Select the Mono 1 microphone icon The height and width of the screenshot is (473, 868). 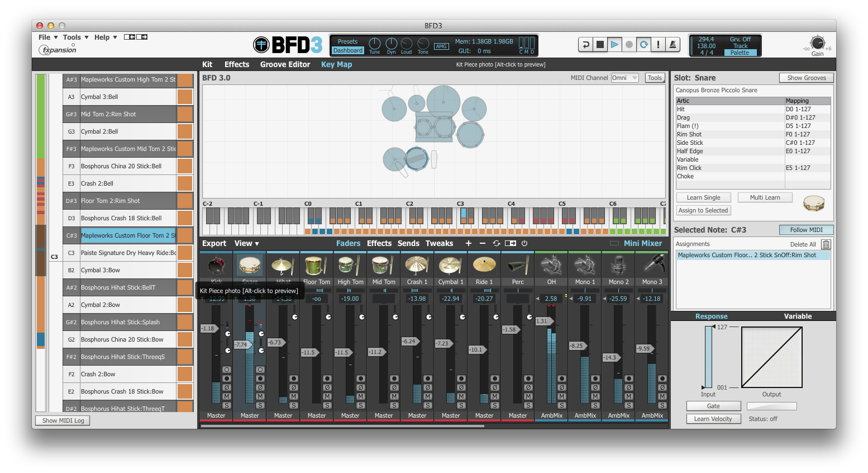point(585,265)
